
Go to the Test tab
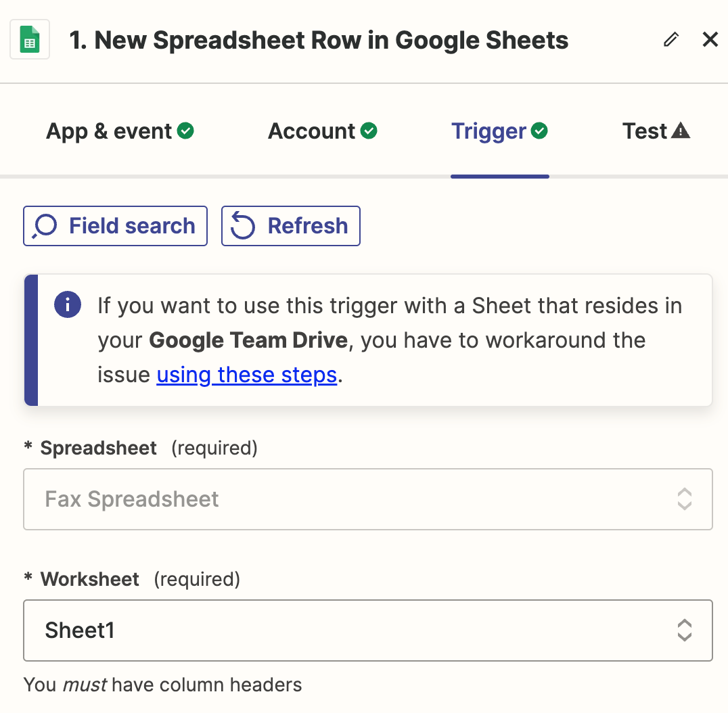(656, 131)
